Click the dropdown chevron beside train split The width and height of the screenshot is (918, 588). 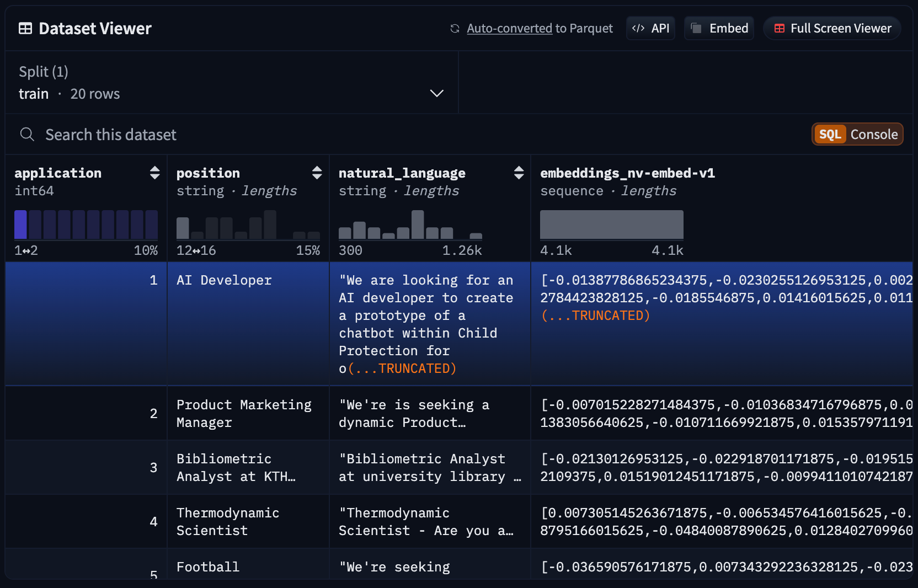coord(436,93)
